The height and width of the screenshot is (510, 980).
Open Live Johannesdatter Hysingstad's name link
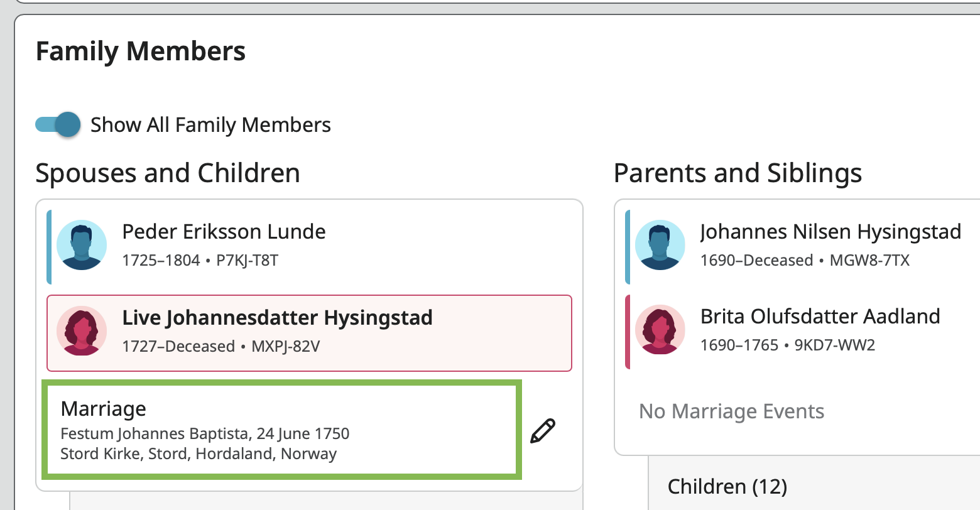[277, 318]
